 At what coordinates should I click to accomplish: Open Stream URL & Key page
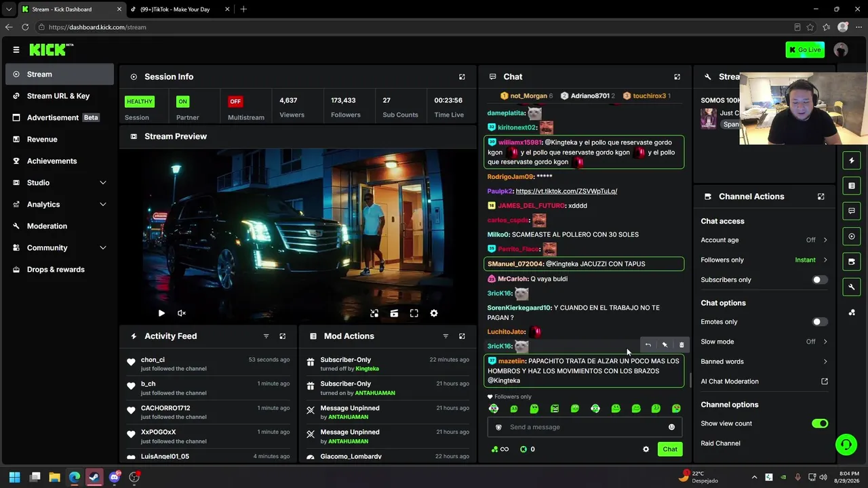click(x=60, y=96)
